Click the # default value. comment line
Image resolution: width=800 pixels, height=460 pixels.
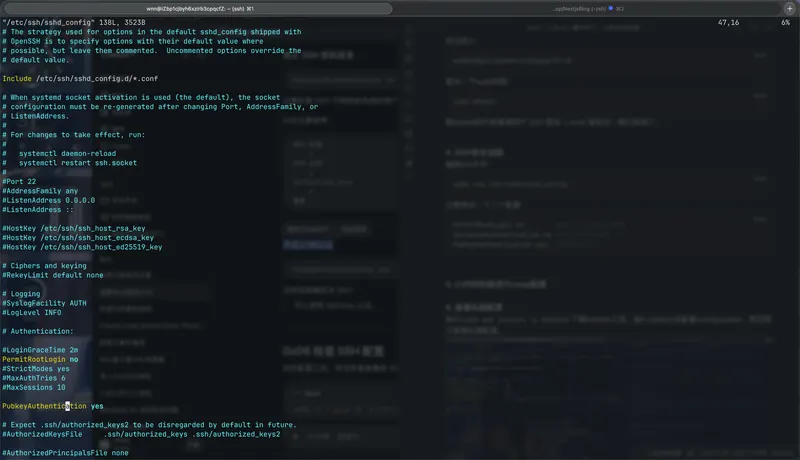36,60
